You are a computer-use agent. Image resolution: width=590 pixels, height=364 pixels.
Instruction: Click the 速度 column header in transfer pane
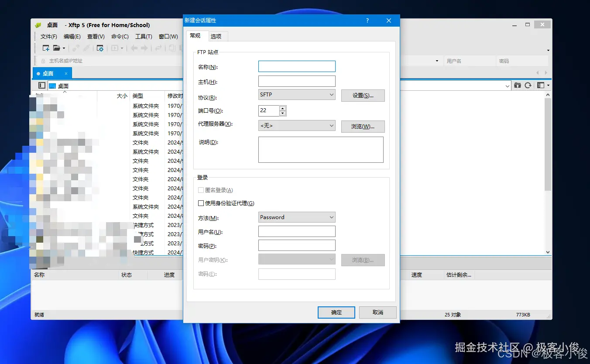click(x=426, y=275)
